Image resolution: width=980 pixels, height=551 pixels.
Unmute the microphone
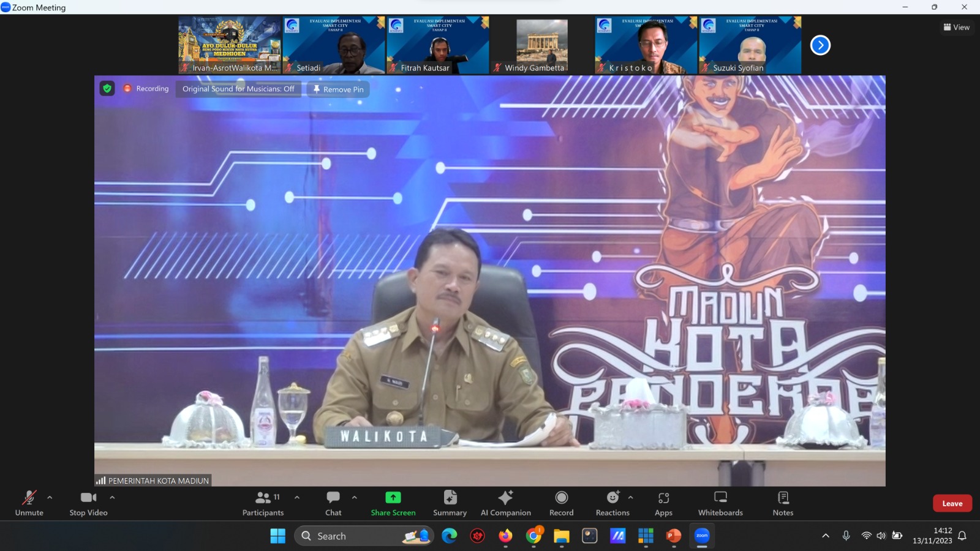click(x=29, y=503)
